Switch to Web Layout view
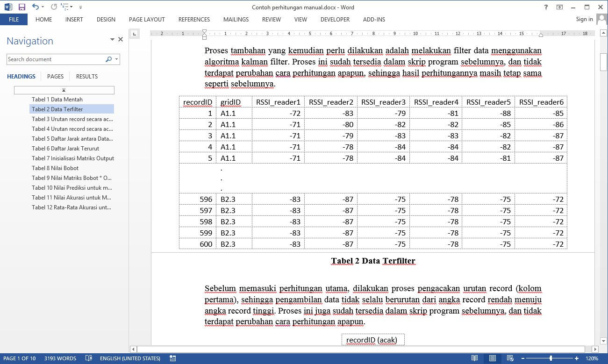 click(x=510, y=358)
